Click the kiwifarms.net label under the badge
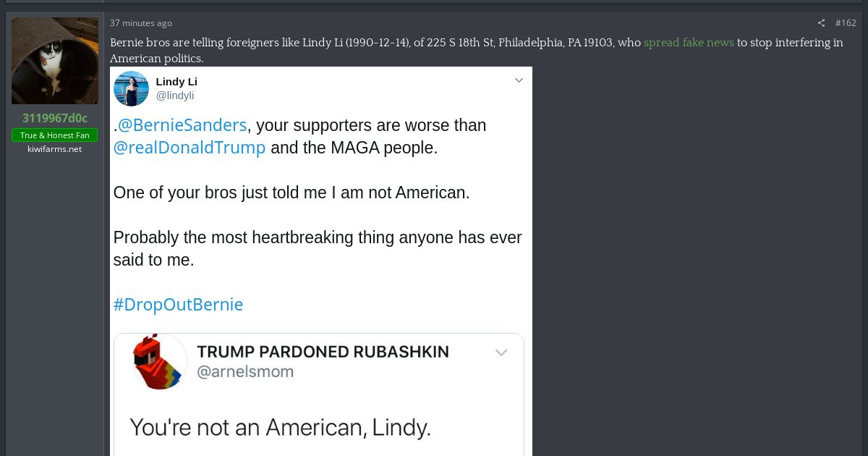 [55, 149]
